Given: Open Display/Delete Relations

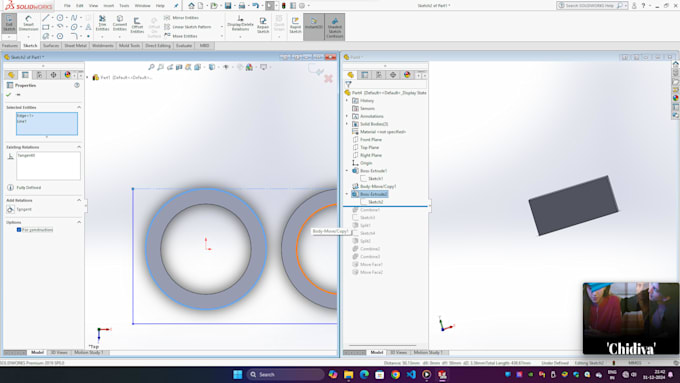Looking at the screenshot, I should (x=240, y=23).
